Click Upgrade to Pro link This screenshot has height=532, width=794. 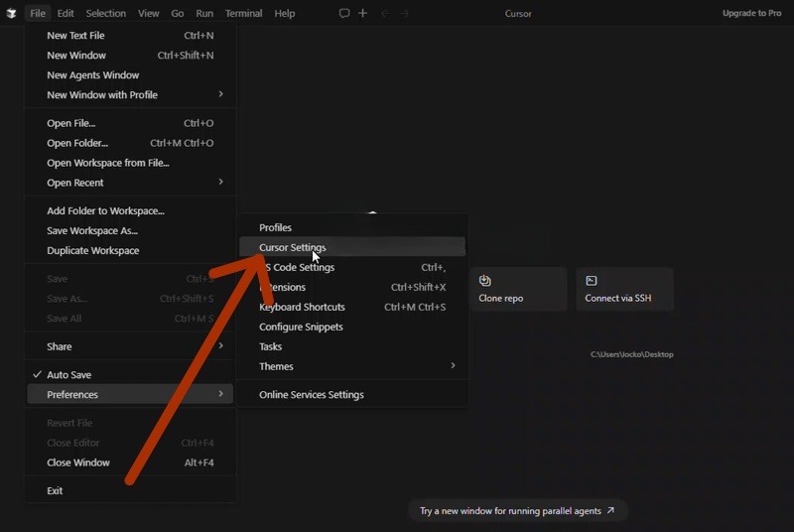point(751,13)
